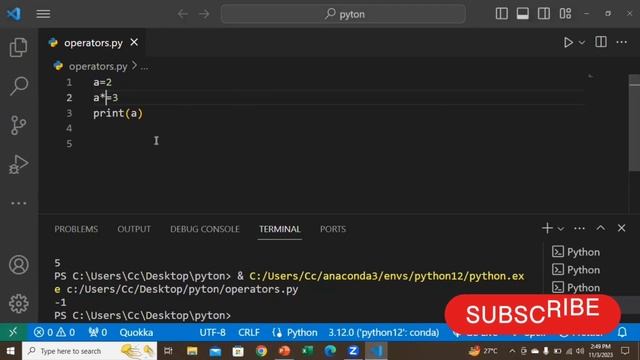Image resolution: width=640 pixels, height=360 pixels.
Task: Open editor More Actions ellipsis
Action: (622, 42)
